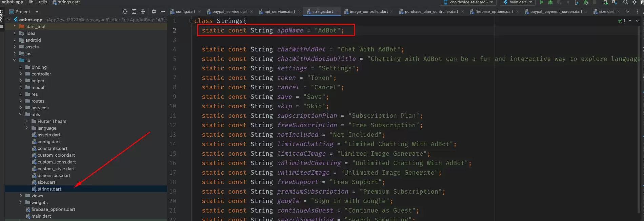Viewport: 644px width, 221px height.
Task: Collapse the lib folder in the tree
Action: (x=15, y=60)
